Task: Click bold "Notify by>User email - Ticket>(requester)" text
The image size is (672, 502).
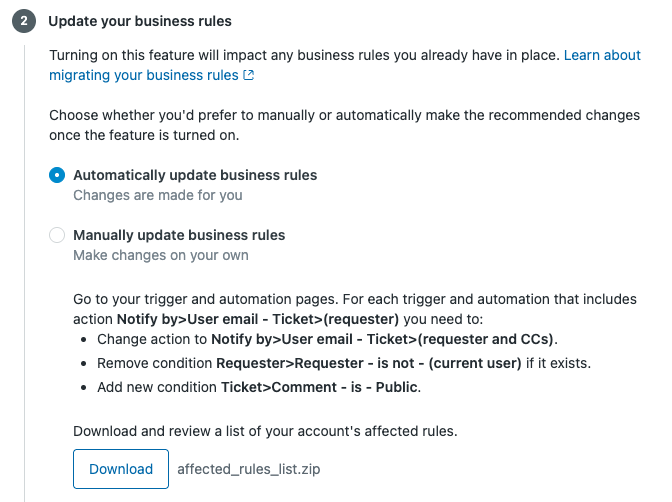Action: tap(258, 319)
